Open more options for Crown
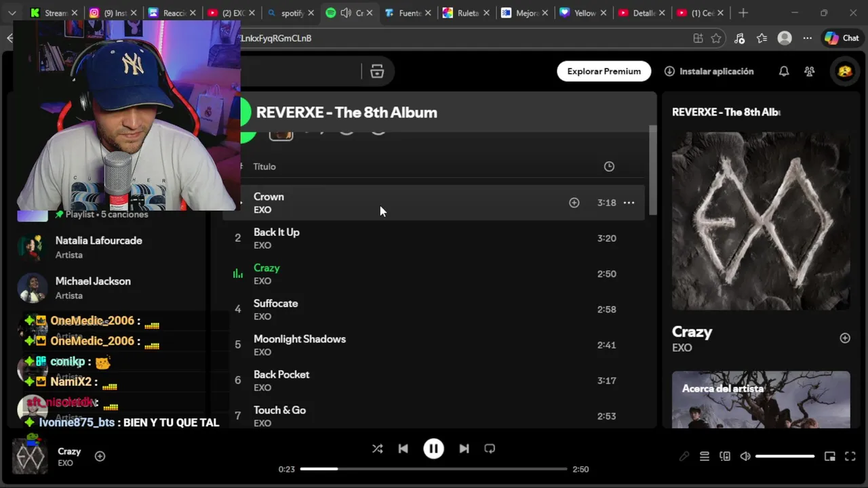This screenshot has width=868, height=488. pyautogui.click(x=629, y=203)
